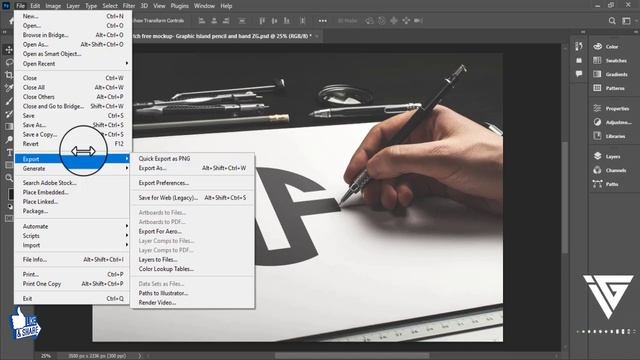The width and height of the screenshot is (640, 360).
Task: Open the File menu
Action: click(x=20, y=6)
